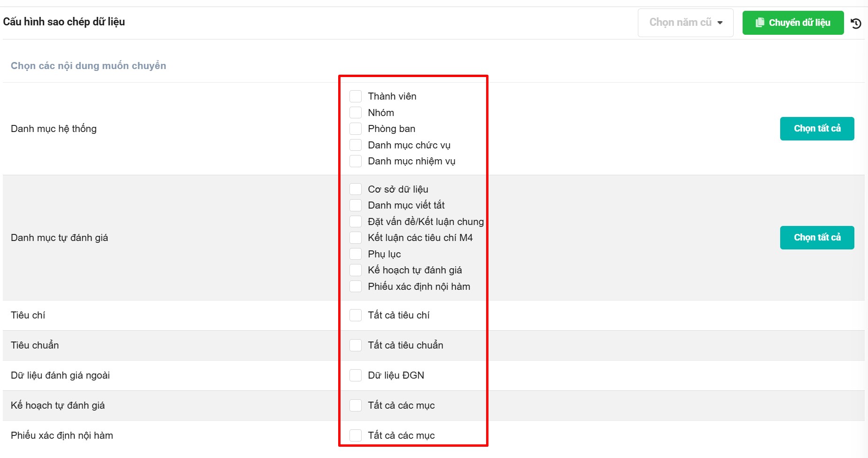Click the copy icon in 'Chuyển dữ liệu'
The width and height of the screenshot is (868, 458).
(759, 23)
